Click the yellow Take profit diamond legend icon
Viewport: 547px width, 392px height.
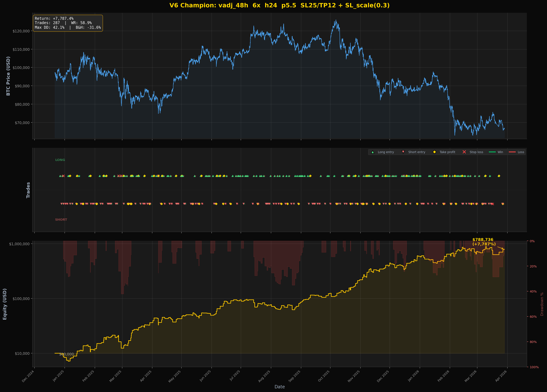pos(435,152)
